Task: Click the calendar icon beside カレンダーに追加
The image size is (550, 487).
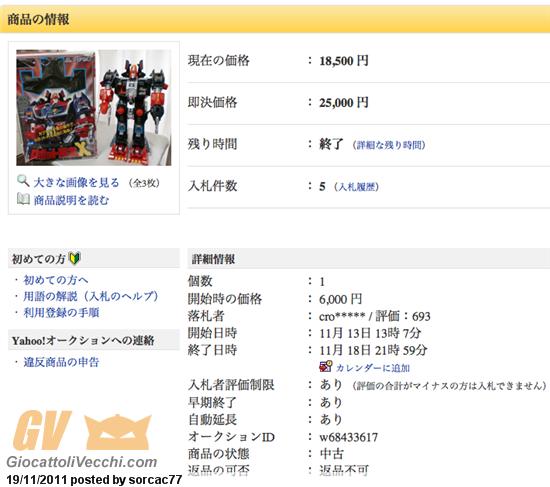Action: tap(326, 366)
